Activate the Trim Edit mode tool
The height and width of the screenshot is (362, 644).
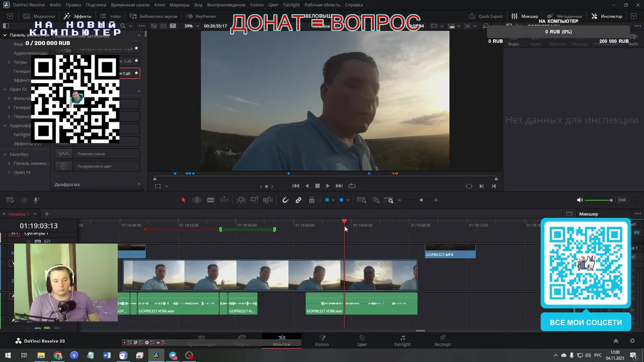197,200
